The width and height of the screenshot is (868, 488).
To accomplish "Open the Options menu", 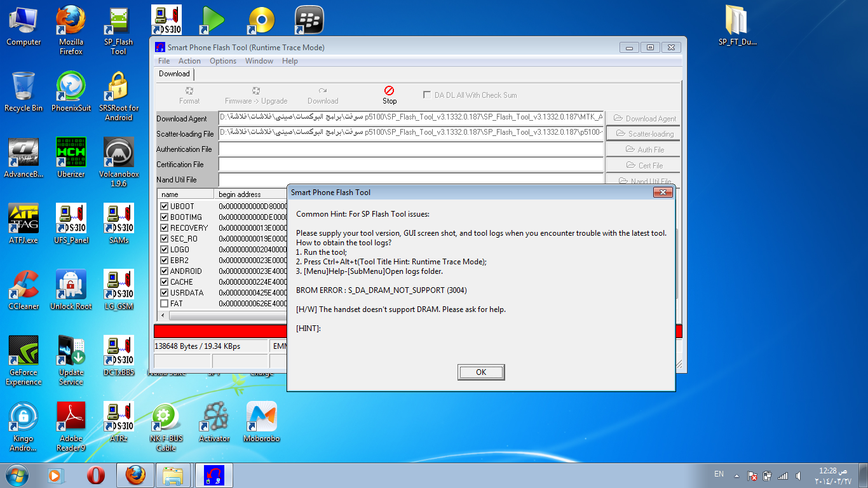I will tap(223, 61).
